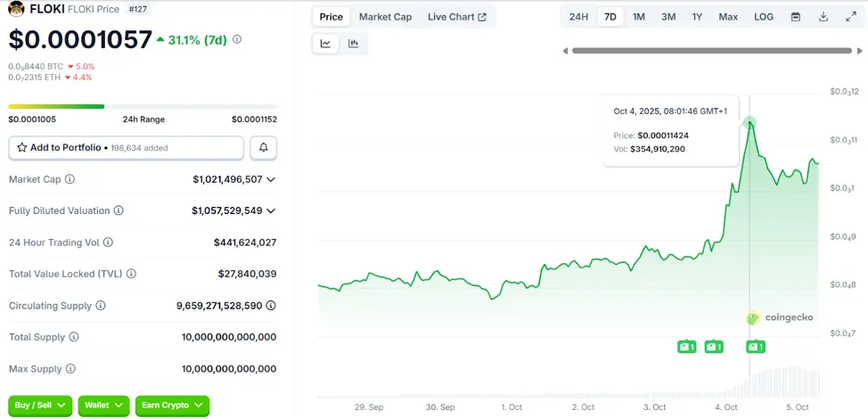
Task: Expand chart to fullscreen
Action: (x=850, y=17)
